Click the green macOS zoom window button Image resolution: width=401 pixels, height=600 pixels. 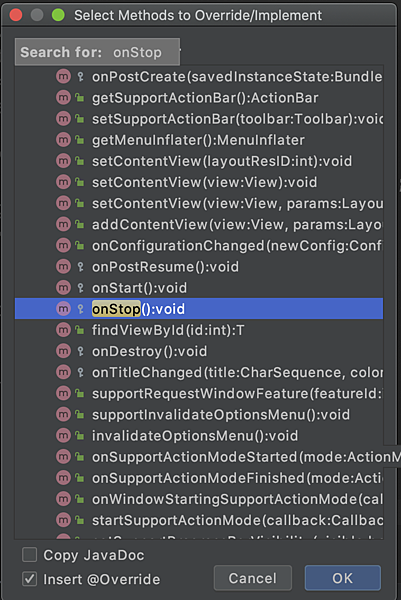coord(58,15)
